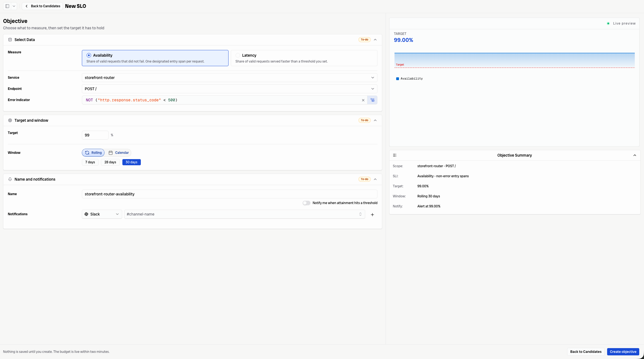Viewport: 644px width, 359px height.
Task: Select the Rolling window type
Action: (93, 153)
